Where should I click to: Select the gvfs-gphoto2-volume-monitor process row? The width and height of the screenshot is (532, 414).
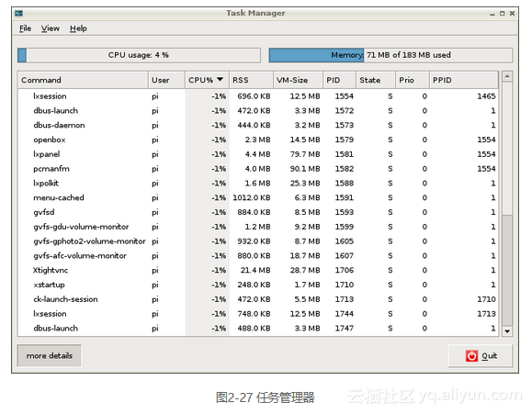pos(258,241)
